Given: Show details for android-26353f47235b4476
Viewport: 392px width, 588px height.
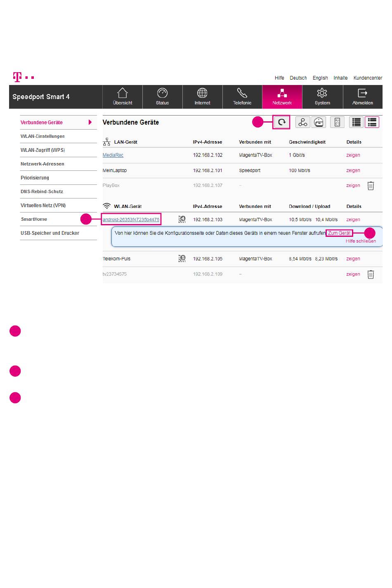Looking at the screenshot, I should click(x=353, y=220).
